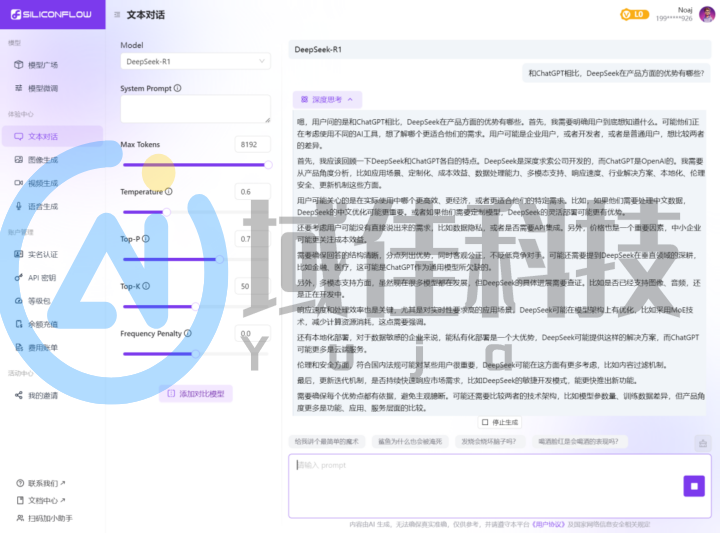Click the Frequency Penalty info icon
This screenshot has height=533, width=720.
tap(187, 333)
